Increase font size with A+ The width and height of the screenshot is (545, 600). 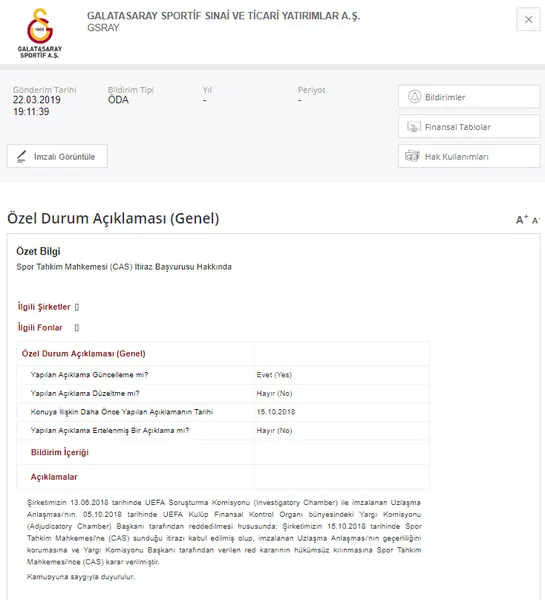tap(522, 220)
